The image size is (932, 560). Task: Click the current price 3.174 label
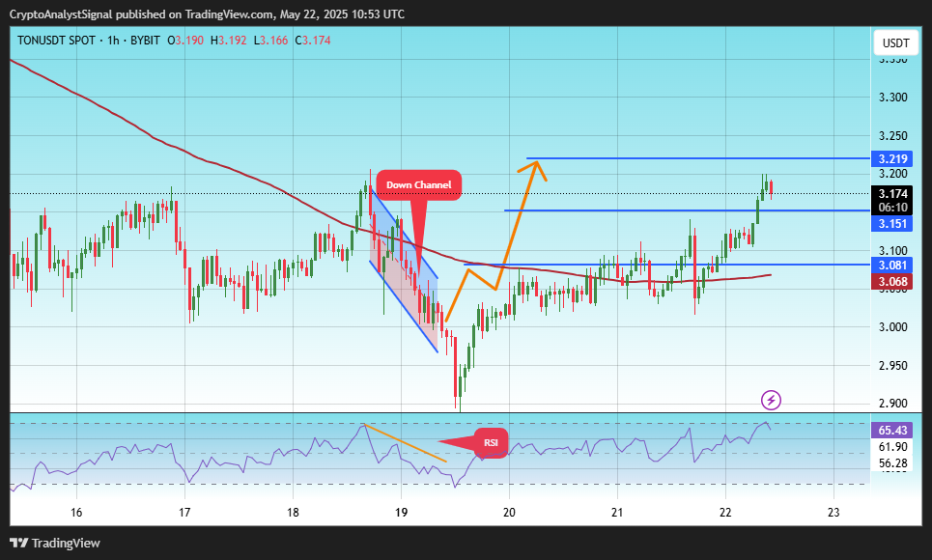point(891,194)
